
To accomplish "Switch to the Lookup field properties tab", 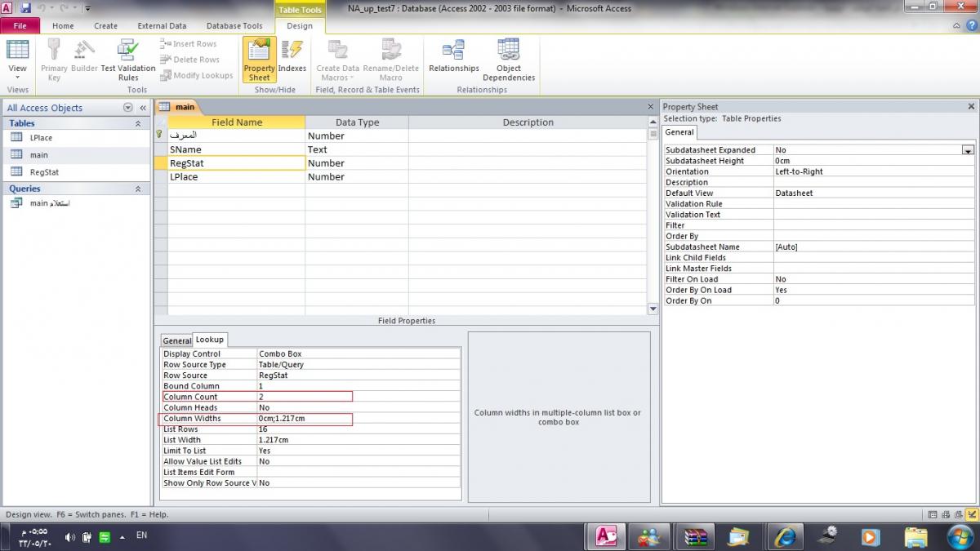I will point(209,340).
